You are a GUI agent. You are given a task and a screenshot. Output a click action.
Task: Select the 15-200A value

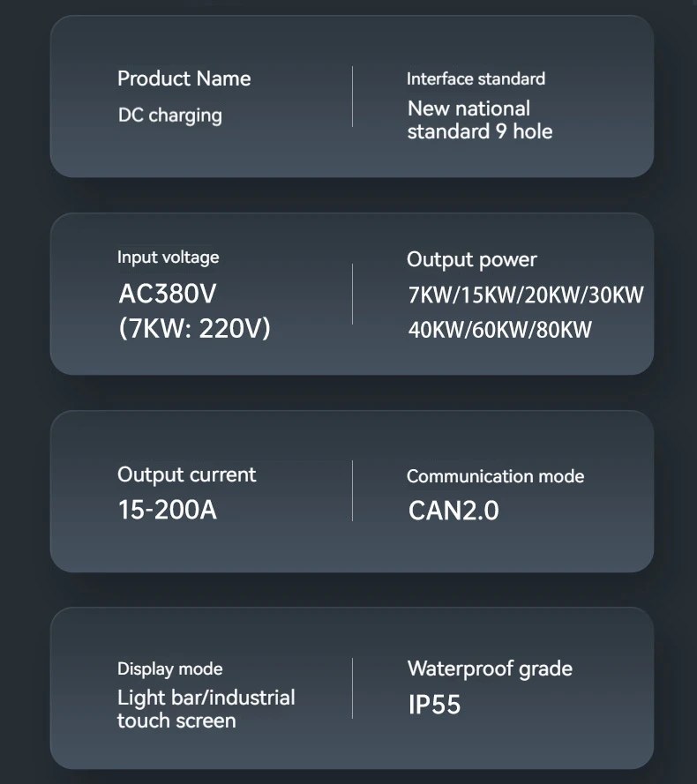tap(167, 510)
